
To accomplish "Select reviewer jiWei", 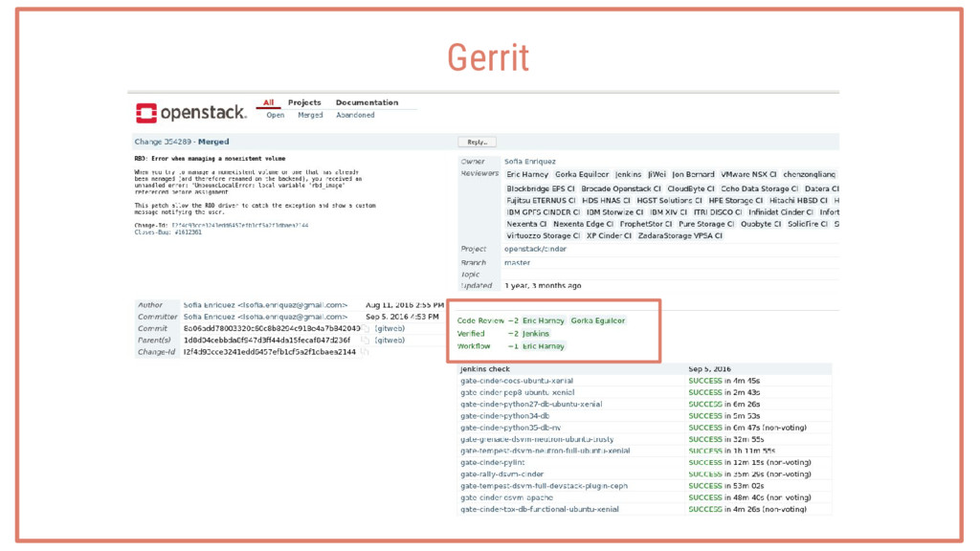I will (x=657, y=174).
